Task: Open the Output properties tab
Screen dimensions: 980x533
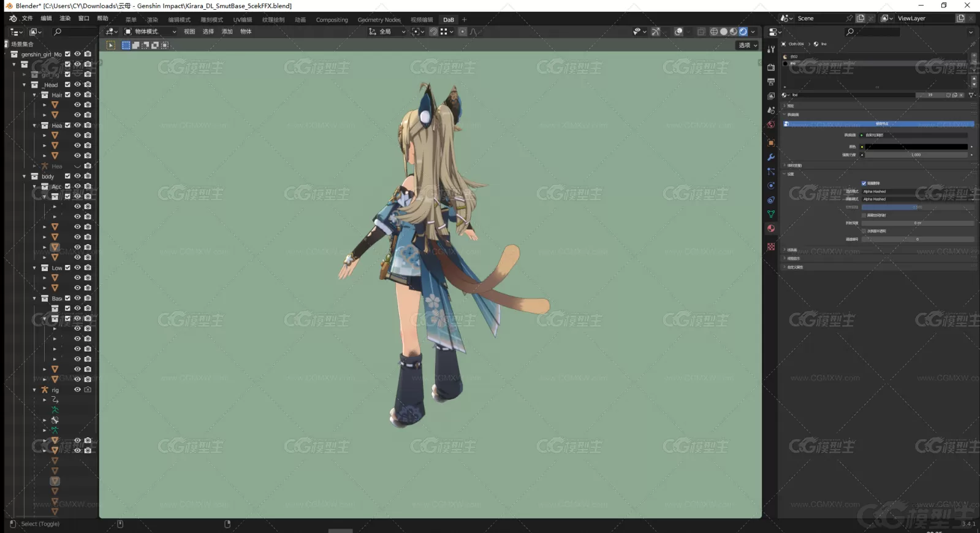Action: point(771,82)
